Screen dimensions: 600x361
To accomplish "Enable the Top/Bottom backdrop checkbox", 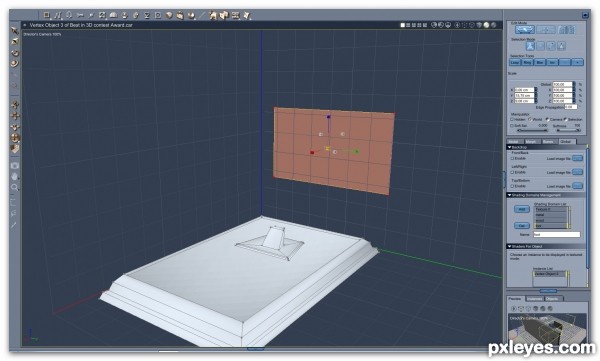I will 512,186.
